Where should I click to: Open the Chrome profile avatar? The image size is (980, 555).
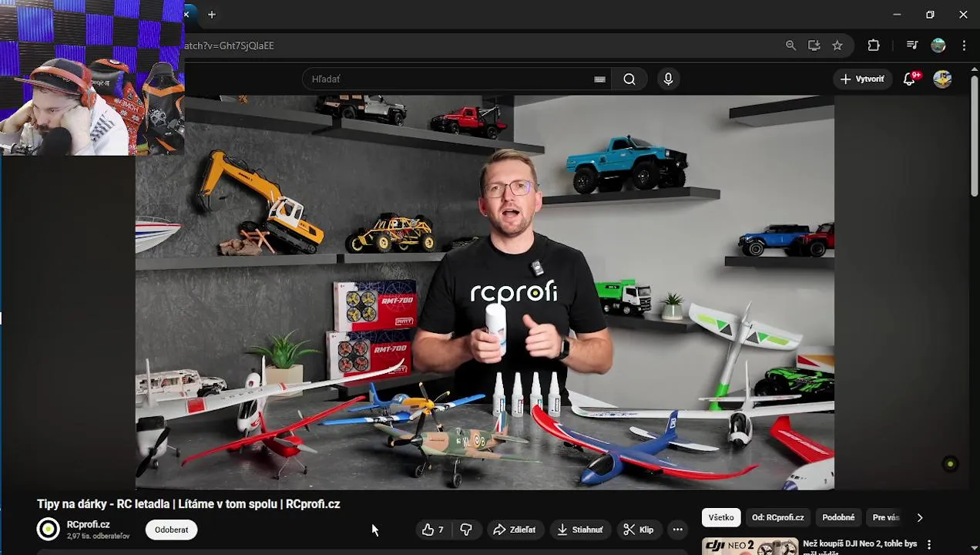click(x=938, y=45)
